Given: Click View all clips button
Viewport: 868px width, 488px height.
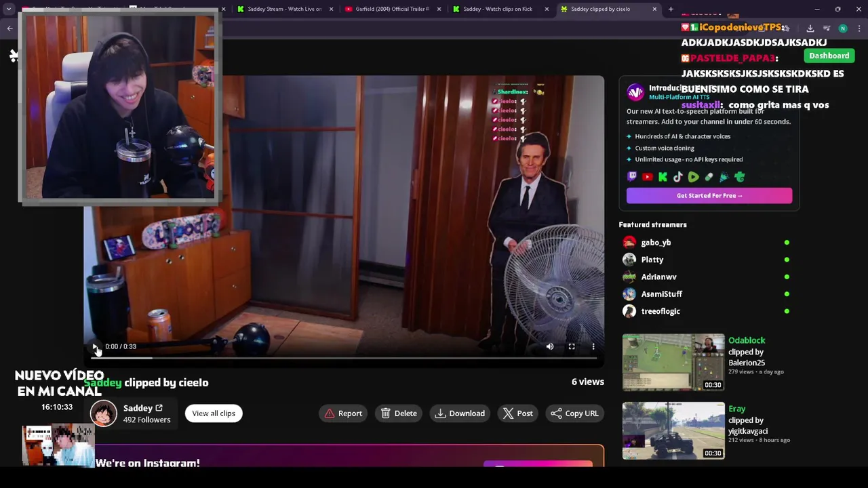Looking at the screenshot, I should coord(214,413).
